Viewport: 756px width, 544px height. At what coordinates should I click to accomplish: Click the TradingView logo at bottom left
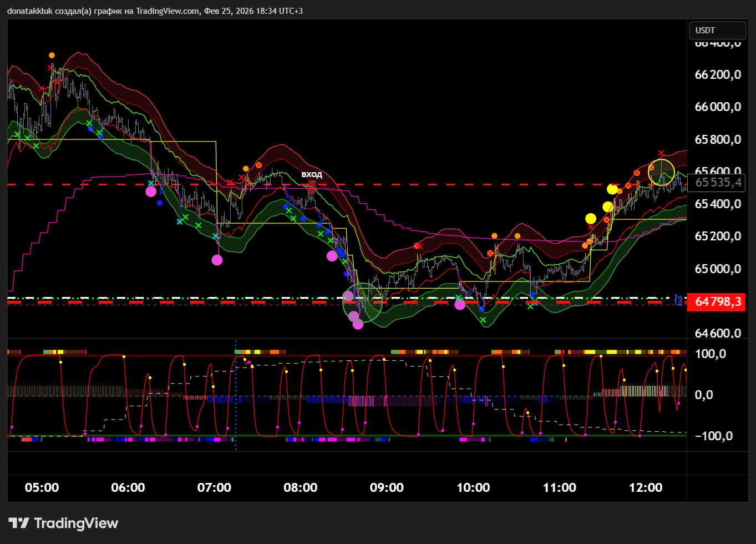(63, 523)
